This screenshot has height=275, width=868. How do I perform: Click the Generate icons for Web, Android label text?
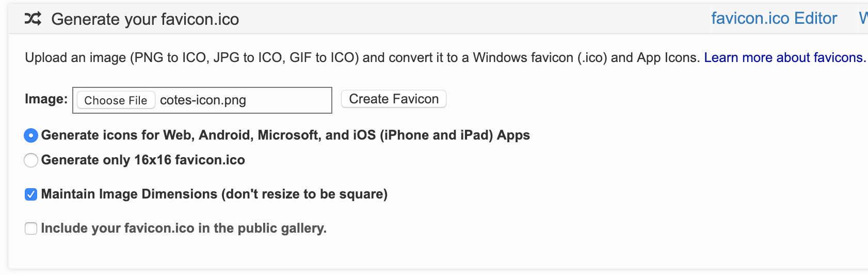click(x=285, y=135)
